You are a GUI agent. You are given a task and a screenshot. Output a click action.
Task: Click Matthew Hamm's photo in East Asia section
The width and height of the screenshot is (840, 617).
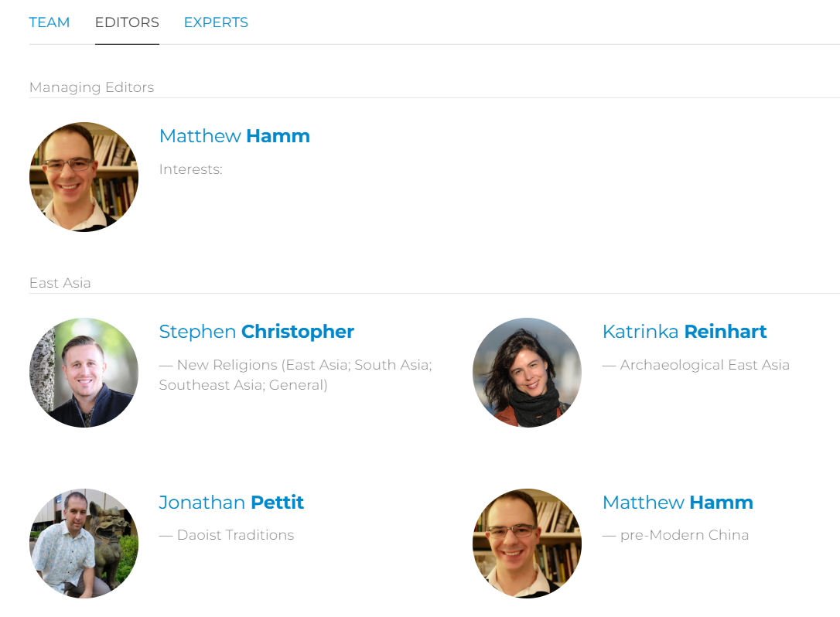point(527,543)
